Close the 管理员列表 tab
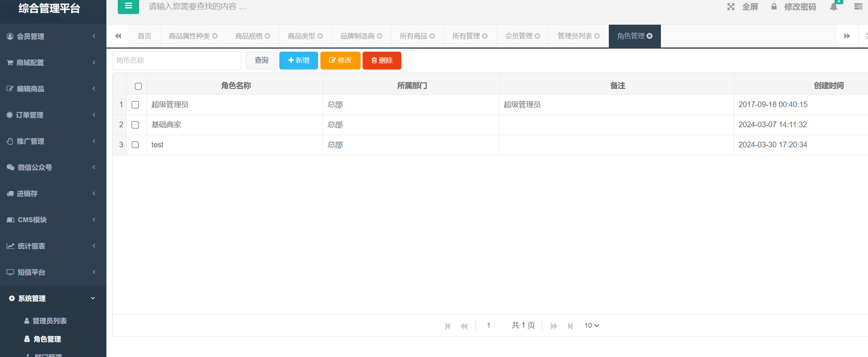Image resolution: width=868 pixels, height=357 pixels. coord(597,36)
